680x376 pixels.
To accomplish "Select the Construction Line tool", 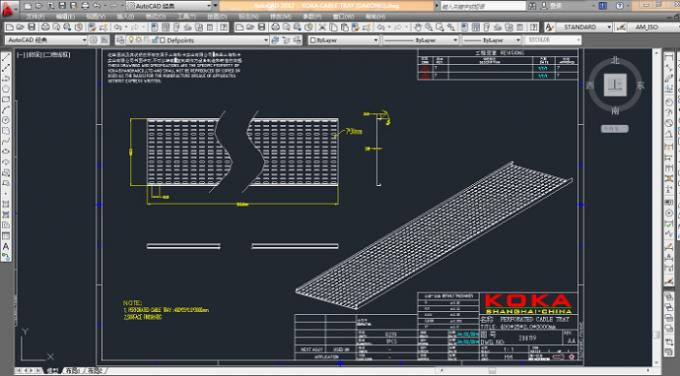I will [x=6, y=68].
